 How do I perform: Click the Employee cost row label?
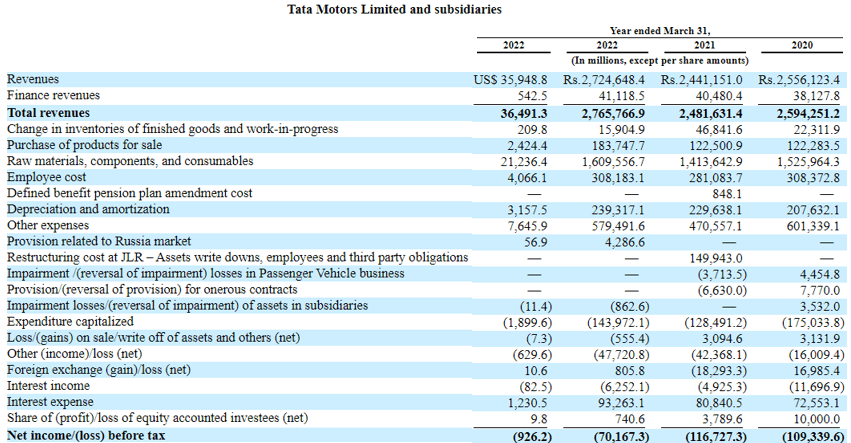point(46,177)
